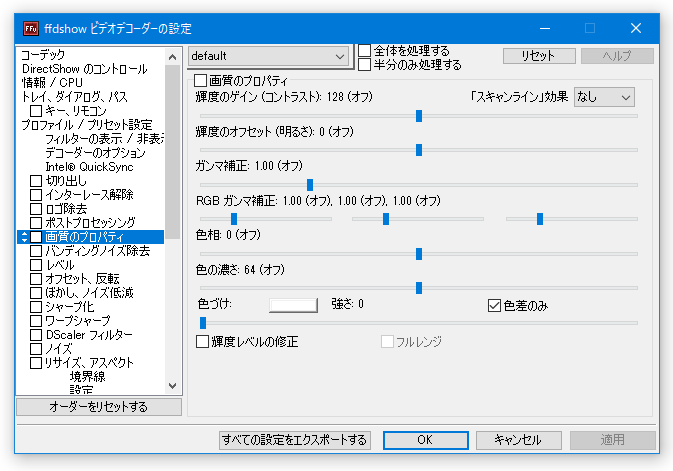Image resolution: width=673 pixels, height=471 pixels.
Task: Click すべての設定をエクスポートする button
Action: (294, 440)
